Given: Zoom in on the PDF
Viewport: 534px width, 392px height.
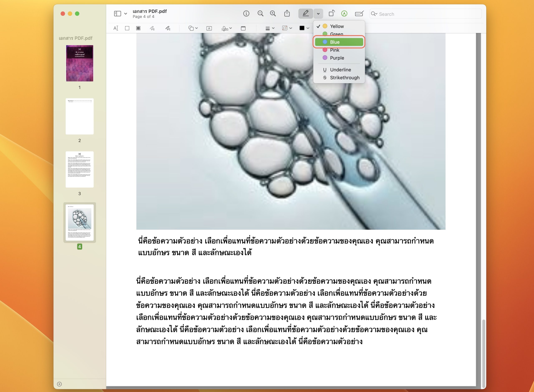Looking at the screenshot, I should click(273, 14).
